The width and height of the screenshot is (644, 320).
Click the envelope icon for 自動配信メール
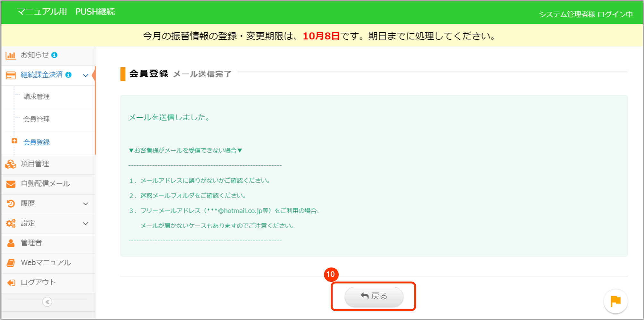[11, 184]
